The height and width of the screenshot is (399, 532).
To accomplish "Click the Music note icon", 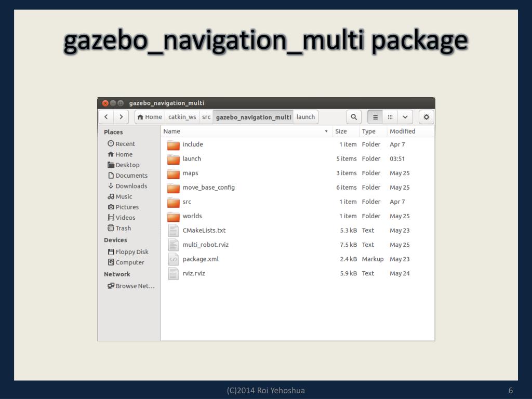I will (111, 196).
